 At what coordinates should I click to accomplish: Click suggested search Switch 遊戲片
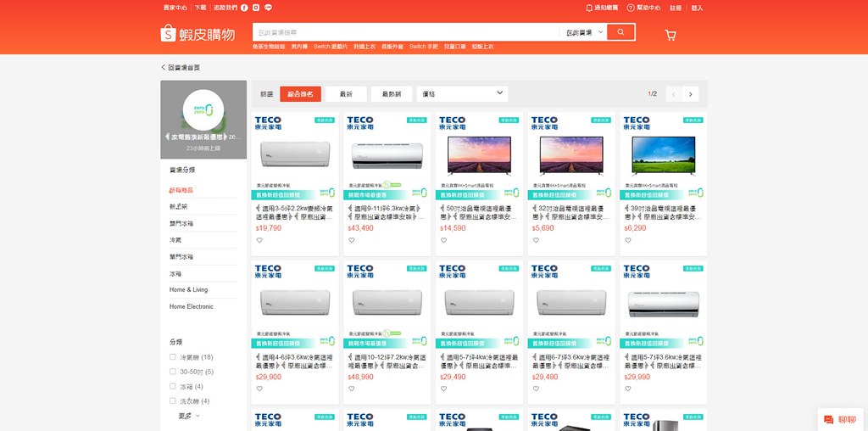tap(331, 47)
